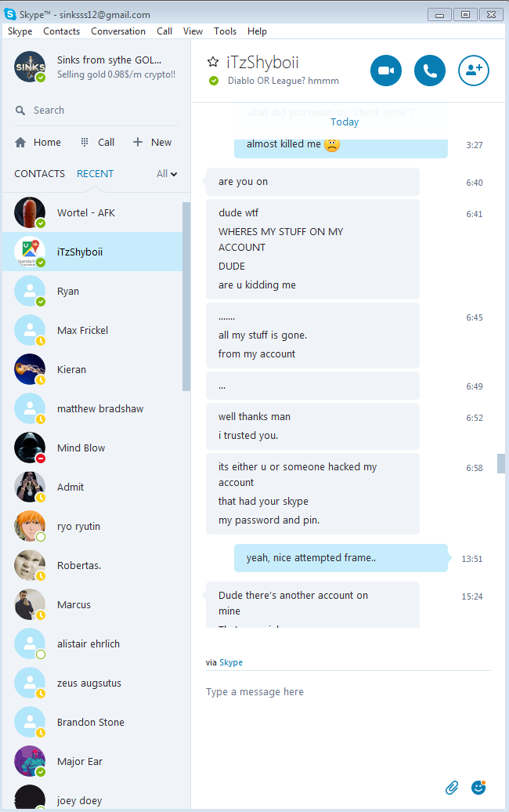This screenshot has height=812, width=509.
Task: Toggle favorite star next to iTzShyboii
Action: pyautogui.click(x=212, y=62)
